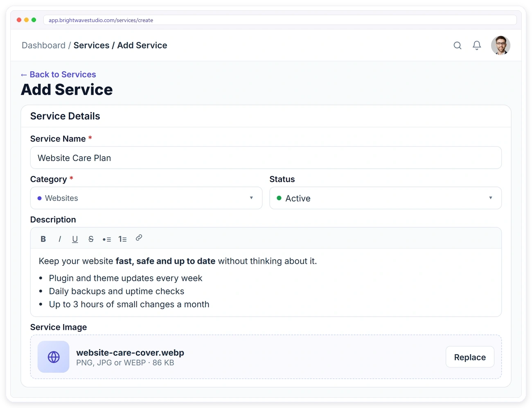Open the Category dropdown showing Websites
This screenshot has width=532, height=408.
(x=146, y=198)
